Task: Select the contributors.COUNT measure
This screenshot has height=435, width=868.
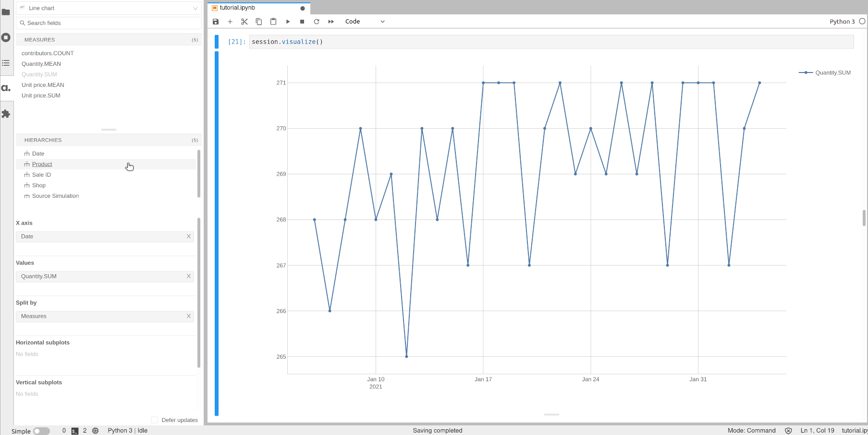Action: coord(48,53)
